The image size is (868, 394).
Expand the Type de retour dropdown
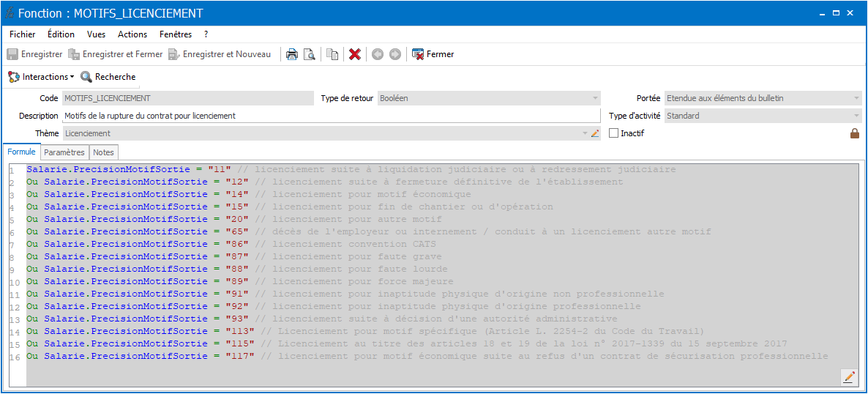click(x=595, y=99)
